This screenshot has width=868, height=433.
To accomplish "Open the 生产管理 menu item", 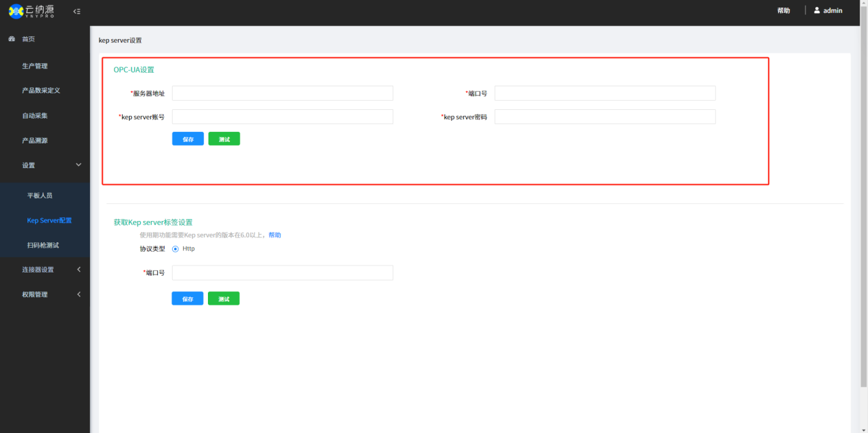I will tap(35, 66).
